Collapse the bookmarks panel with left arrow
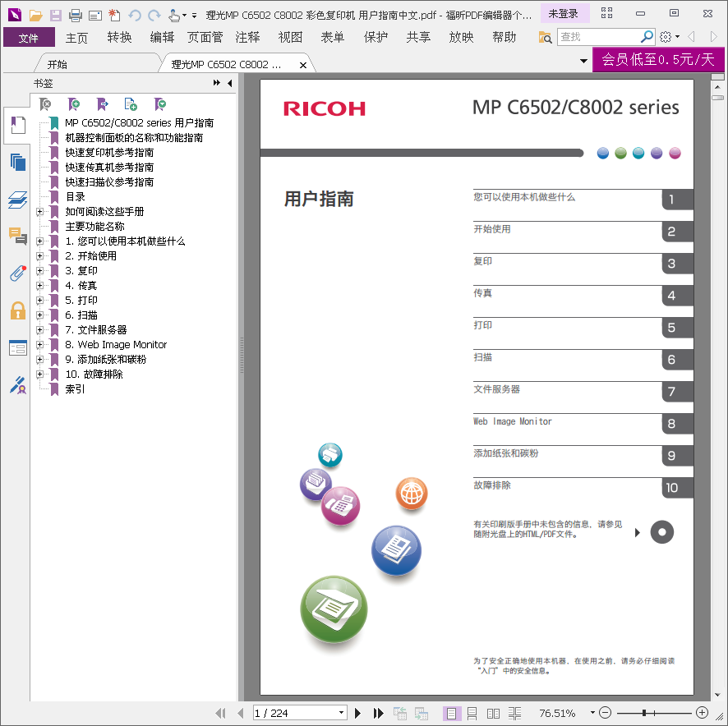This screenshot has width=728, height=726. tap(230, 83)
